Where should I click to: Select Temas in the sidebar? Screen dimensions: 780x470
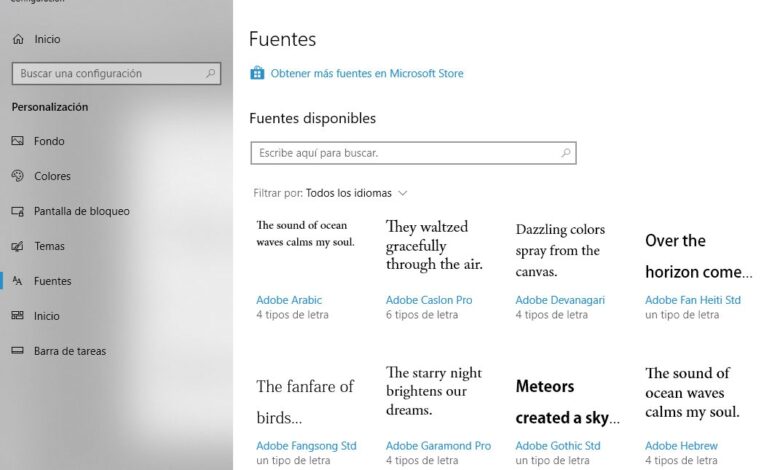click(x=49, y=246)
